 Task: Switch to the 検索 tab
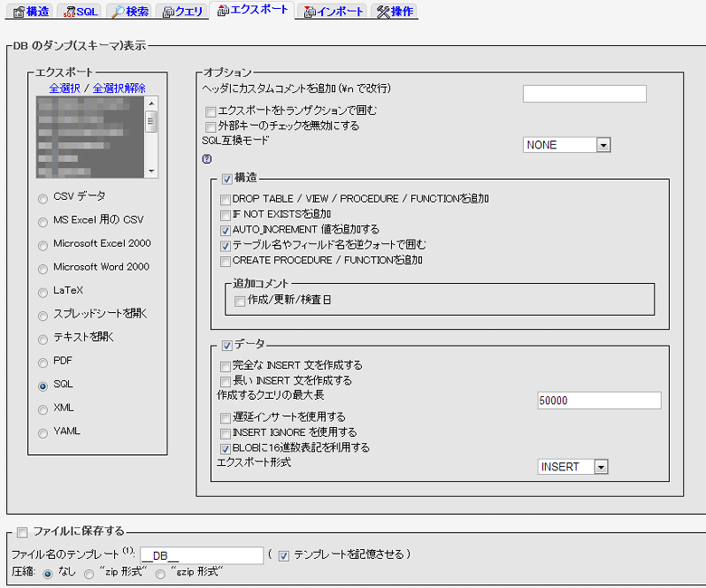[x=130, y=11]
